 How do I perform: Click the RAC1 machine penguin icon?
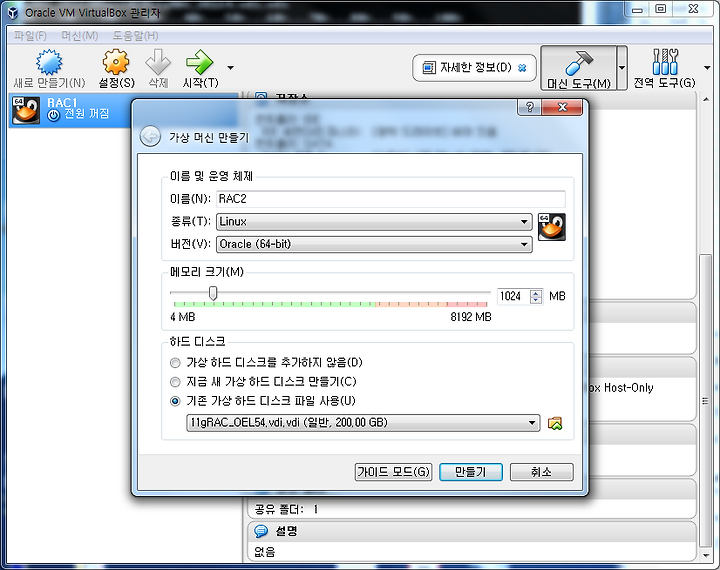tap(26, 110)
